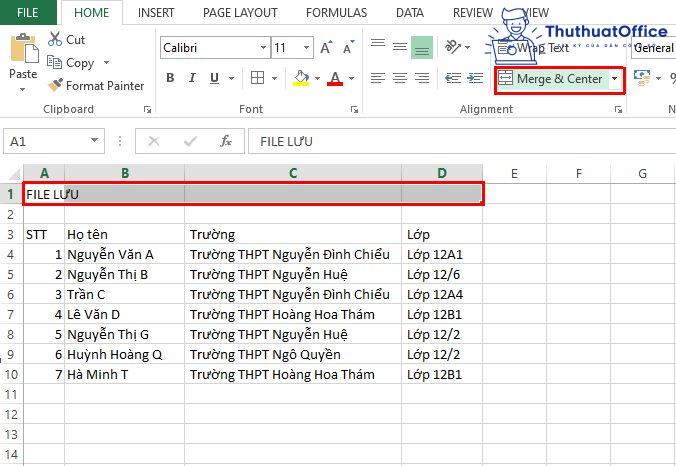Toggle Italic formatting

click(x=192, y=78)
